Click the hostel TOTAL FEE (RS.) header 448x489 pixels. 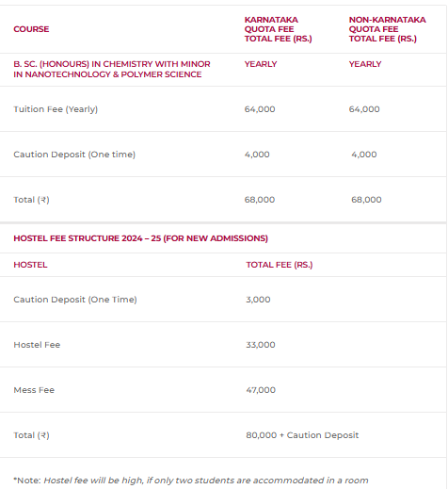tap(280, 265)
